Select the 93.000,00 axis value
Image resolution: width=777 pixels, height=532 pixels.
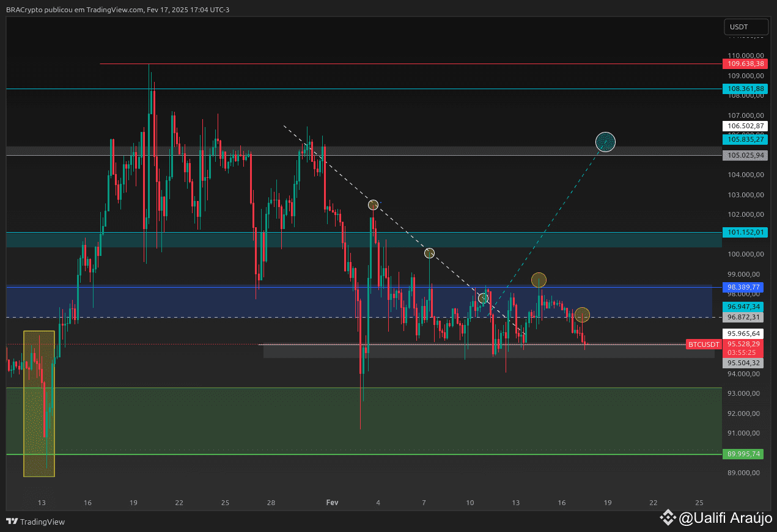(x=743, y=393)
